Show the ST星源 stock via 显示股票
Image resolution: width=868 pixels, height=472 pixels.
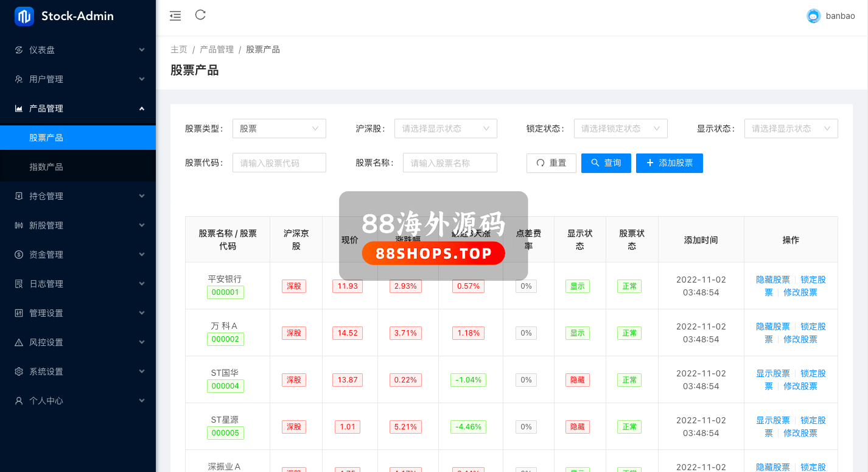[x=772, y=420]
